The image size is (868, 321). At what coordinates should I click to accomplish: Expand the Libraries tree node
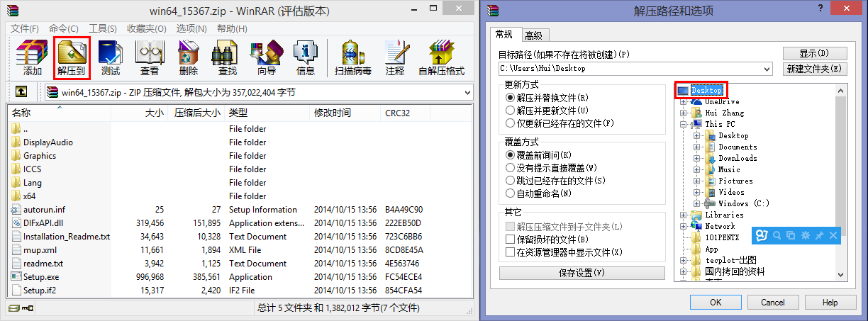[x=684, y=215]
